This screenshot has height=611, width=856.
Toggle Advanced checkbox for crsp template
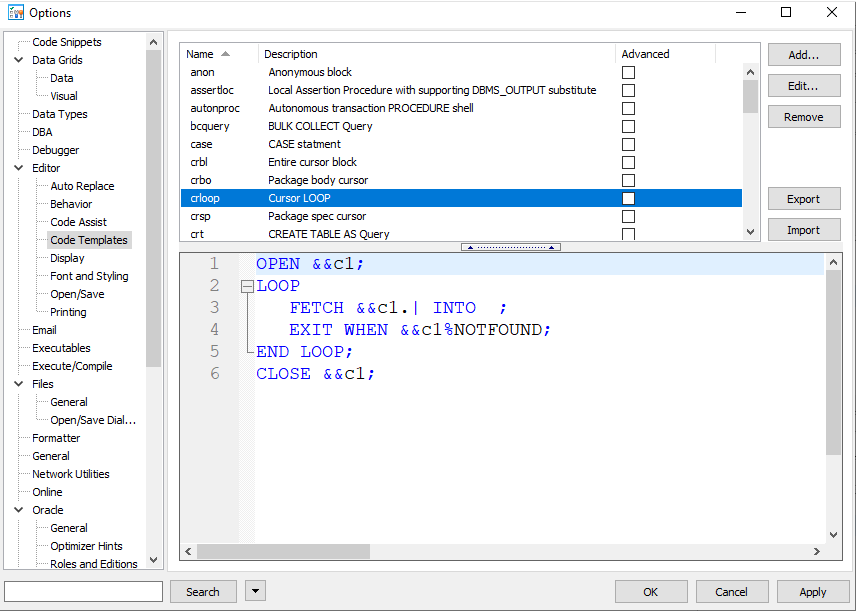pos(628,216)
